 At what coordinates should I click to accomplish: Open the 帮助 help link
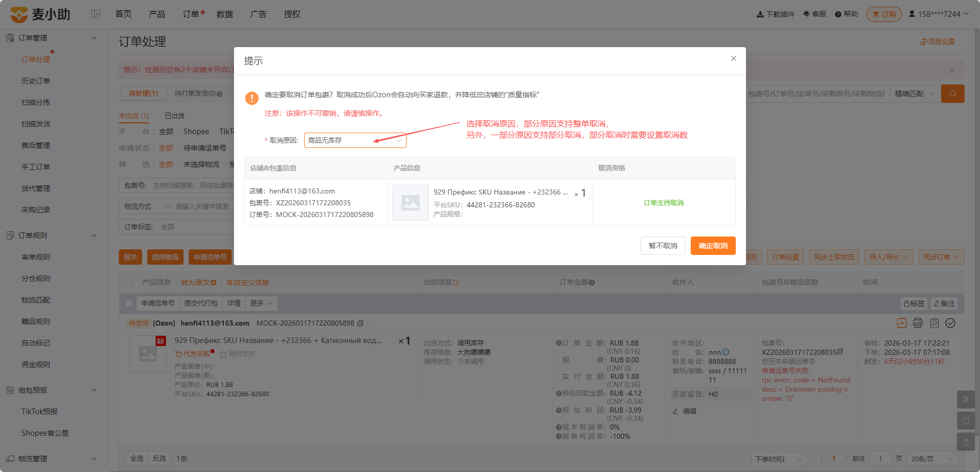point(846,14)
